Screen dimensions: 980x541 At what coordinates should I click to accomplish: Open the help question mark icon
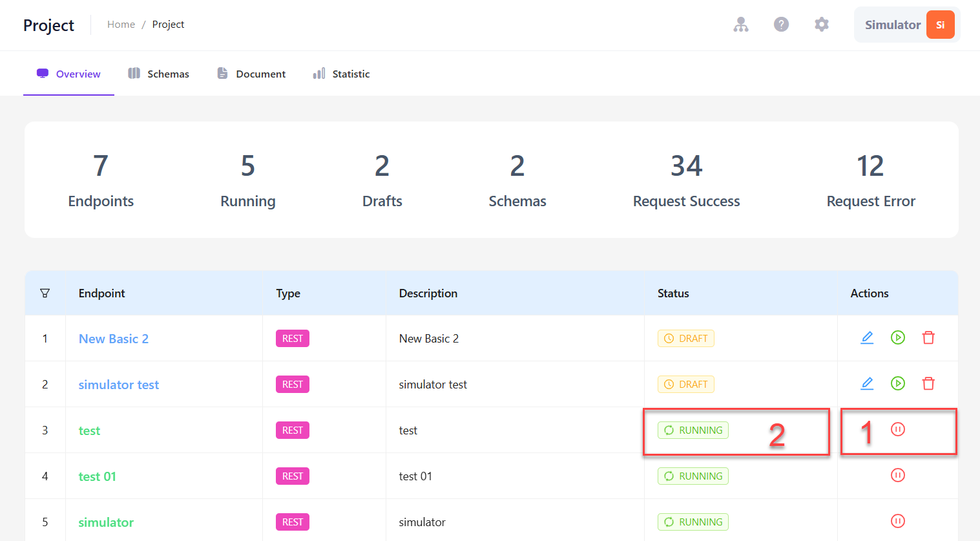tap(782, 25)
